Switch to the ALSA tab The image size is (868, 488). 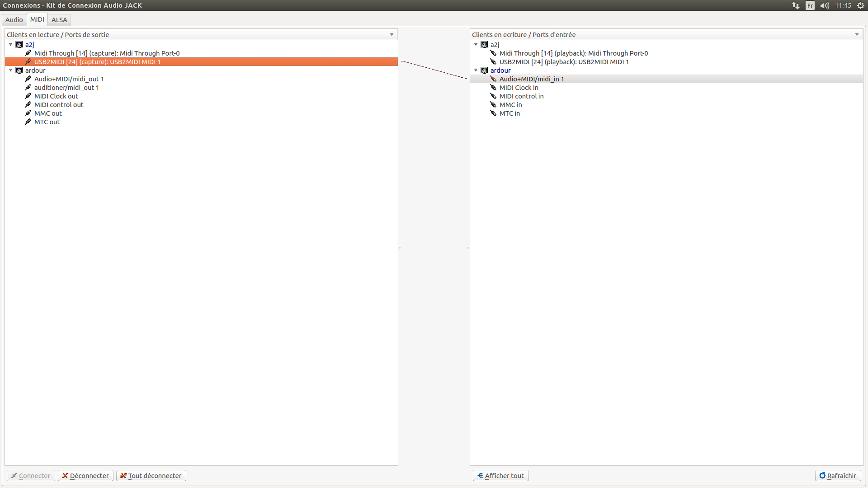59,20
